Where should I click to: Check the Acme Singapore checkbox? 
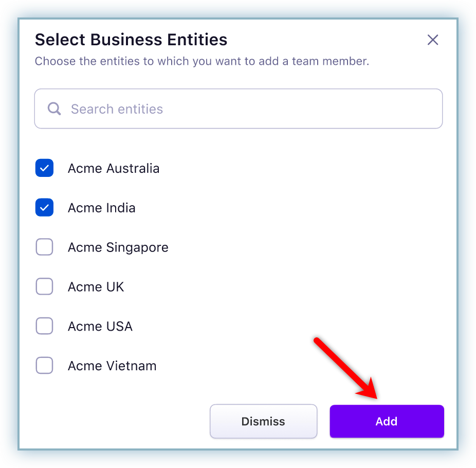point(44,247)
